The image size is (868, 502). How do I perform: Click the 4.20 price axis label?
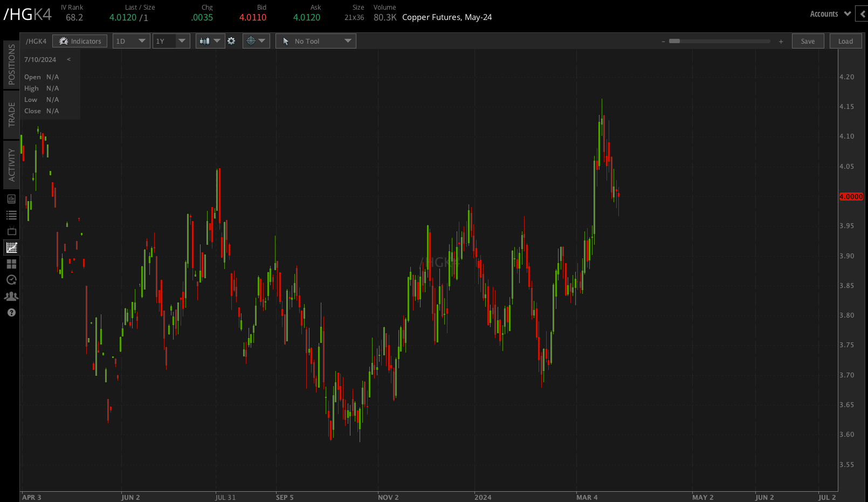point(847,77)
